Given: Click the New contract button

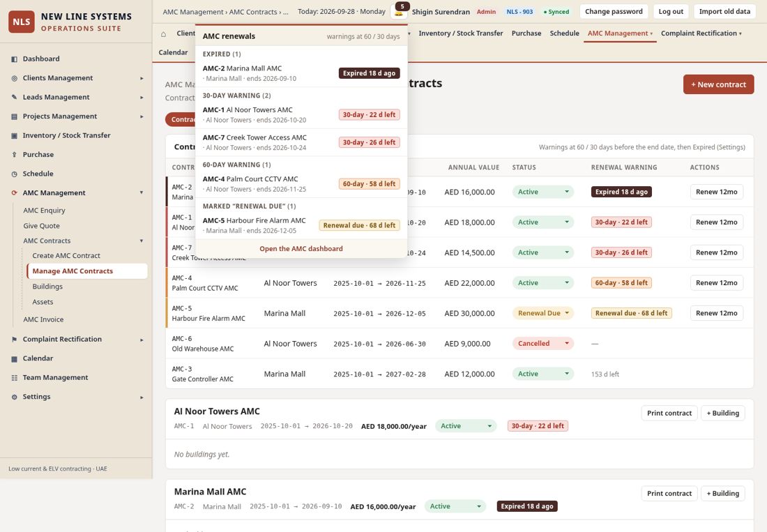Looking at the screenshot, I should point(718,84).
